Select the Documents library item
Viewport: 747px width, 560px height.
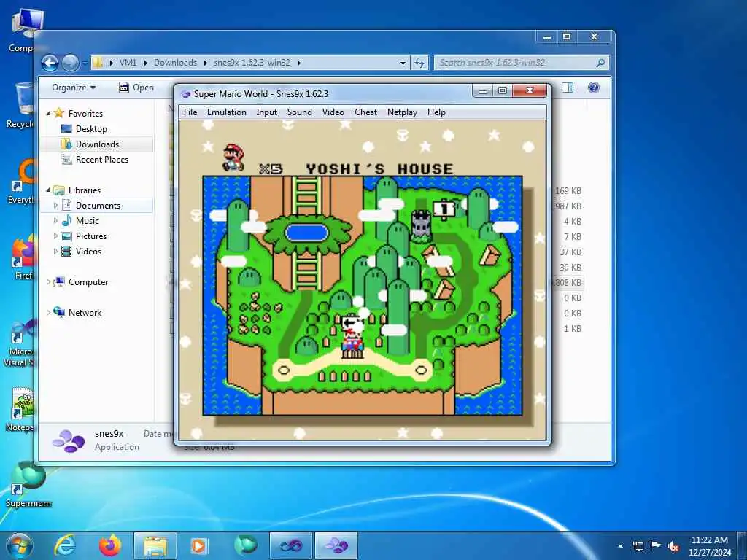coord(98,206)
